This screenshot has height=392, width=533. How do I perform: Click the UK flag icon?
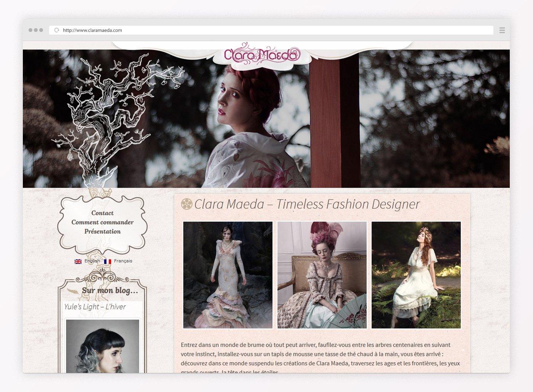pos(78,261)
